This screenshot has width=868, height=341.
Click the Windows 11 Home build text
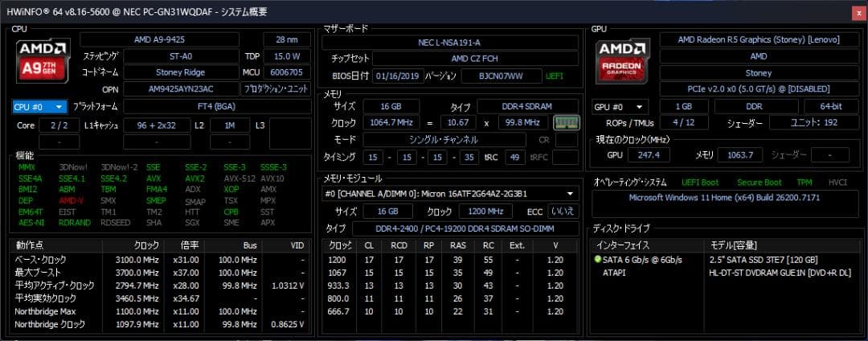[725, 198]
